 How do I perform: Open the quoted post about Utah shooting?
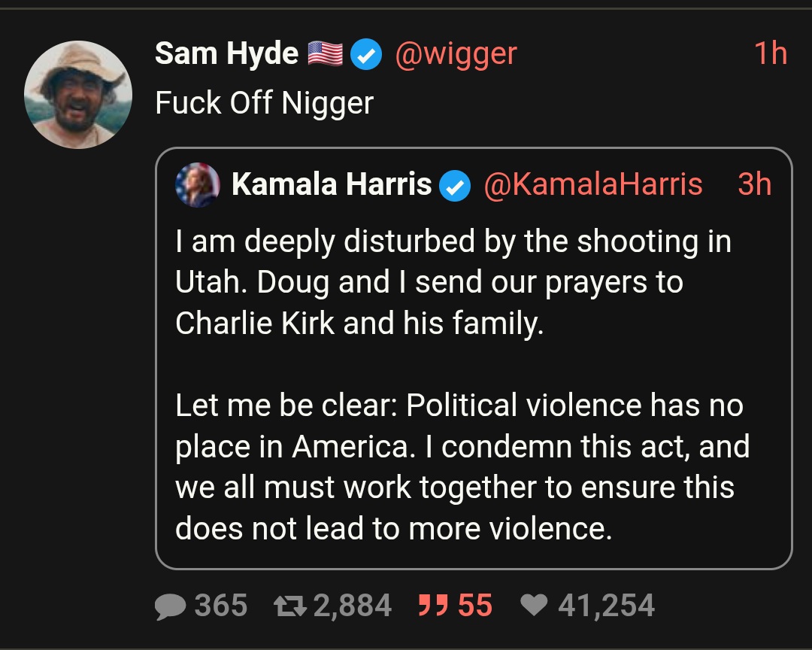click(x=474, y=359)
